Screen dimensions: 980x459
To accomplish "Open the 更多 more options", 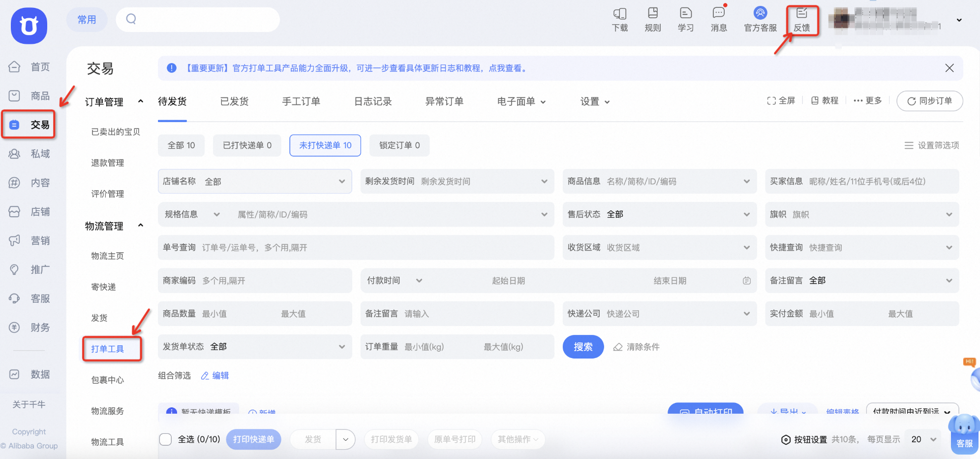I will [x=868, y=100].
